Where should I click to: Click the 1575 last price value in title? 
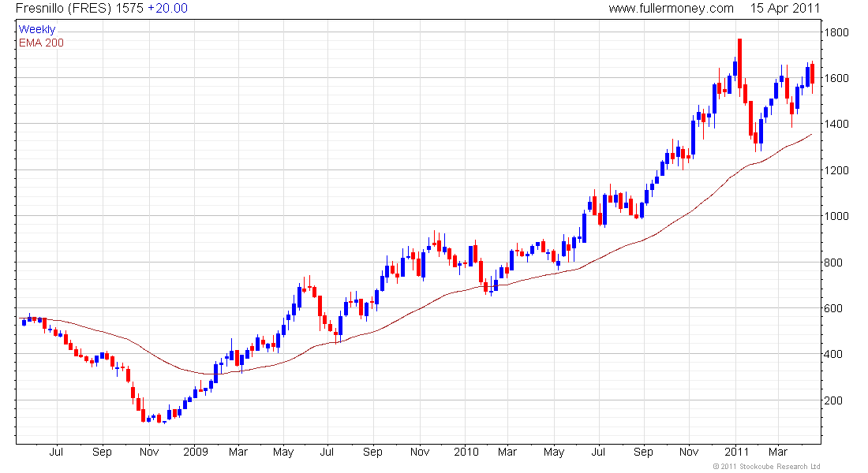(x=129, y=9)
